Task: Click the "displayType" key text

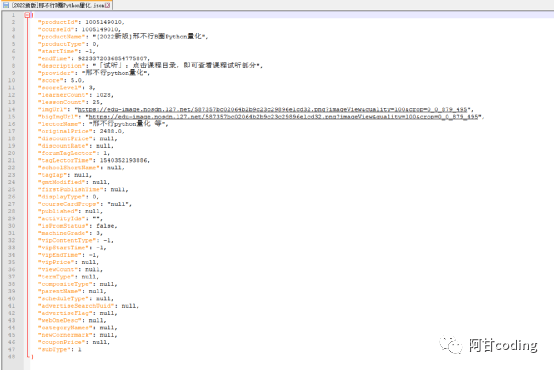Action: click(61, 197)
